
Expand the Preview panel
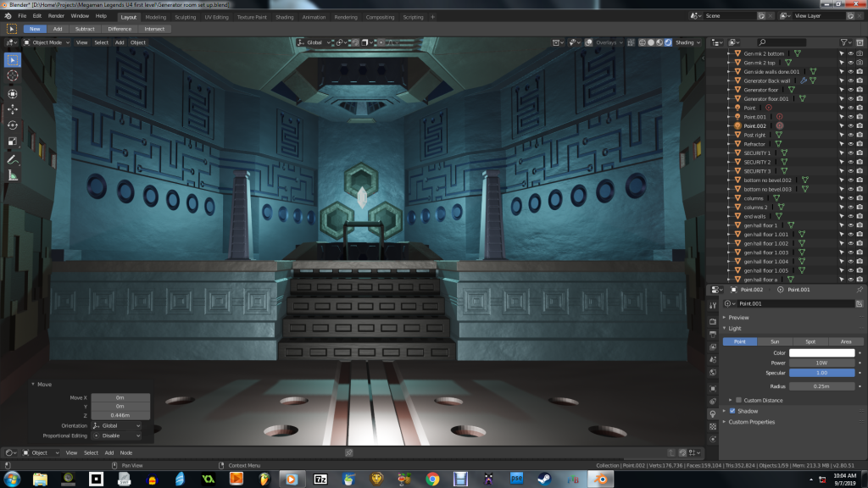click(738, 318)
